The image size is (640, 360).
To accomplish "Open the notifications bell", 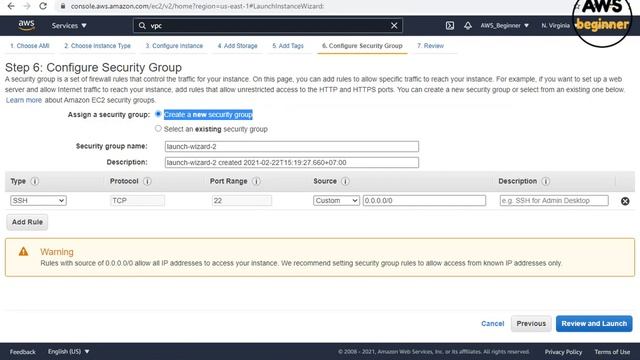I will tap(468, 26).
